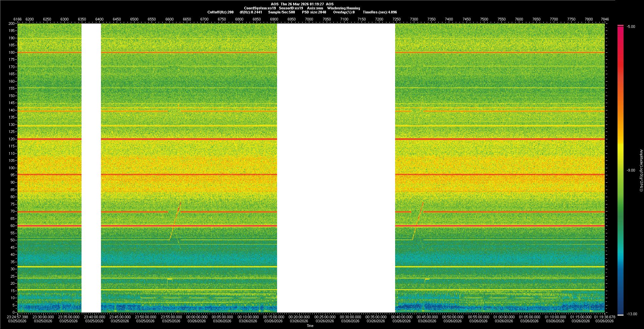Click the -5.00 label on color bar
This screenshot has height=329, width=644.
pyautogui.click(x=631, y=27)
